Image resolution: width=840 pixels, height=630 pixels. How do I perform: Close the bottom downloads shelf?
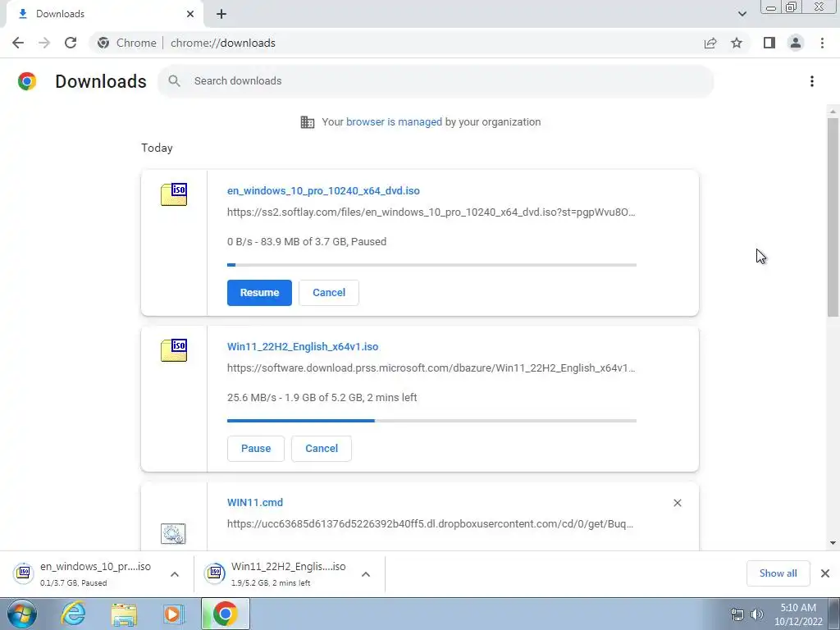(x=825, y=573)
